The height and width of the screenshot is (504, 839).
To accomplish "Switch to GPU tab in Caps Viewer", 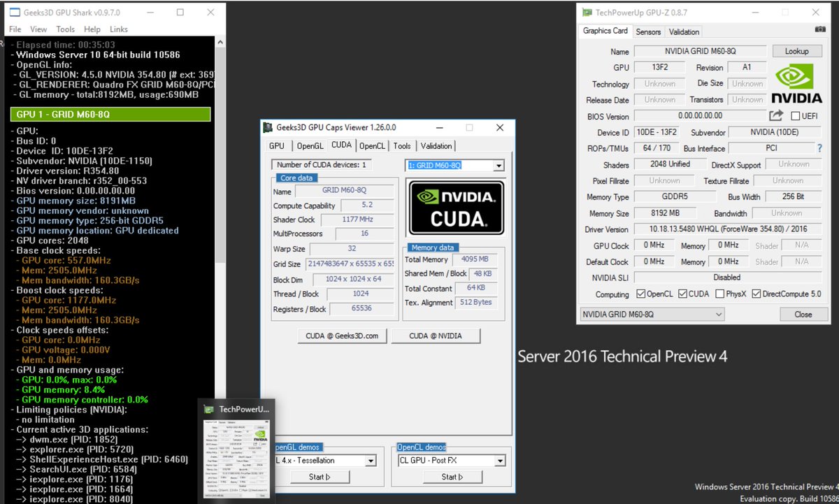I will tap(277, 146).
